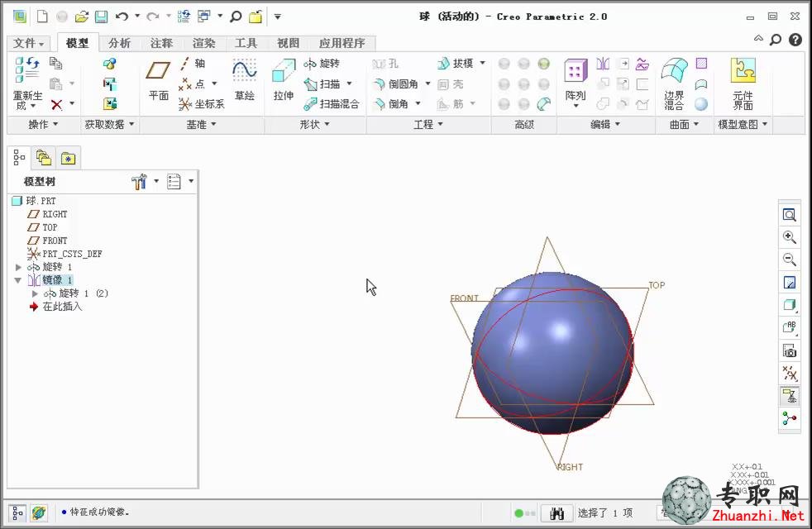Click the Zoom Out magnifier icon
812x529 pixels.
point(789,260)
